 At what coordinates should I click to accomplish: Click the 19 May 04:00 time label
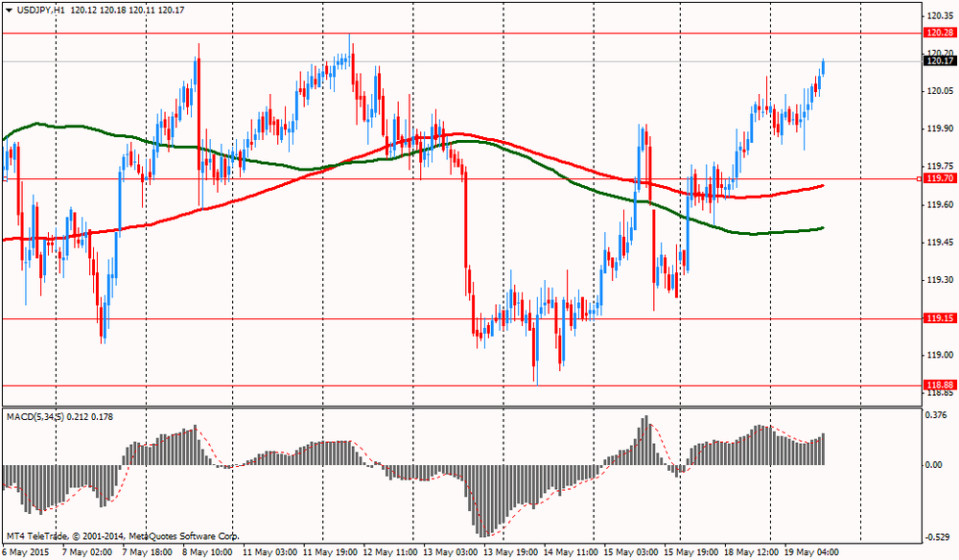click(x=811, y=552)
